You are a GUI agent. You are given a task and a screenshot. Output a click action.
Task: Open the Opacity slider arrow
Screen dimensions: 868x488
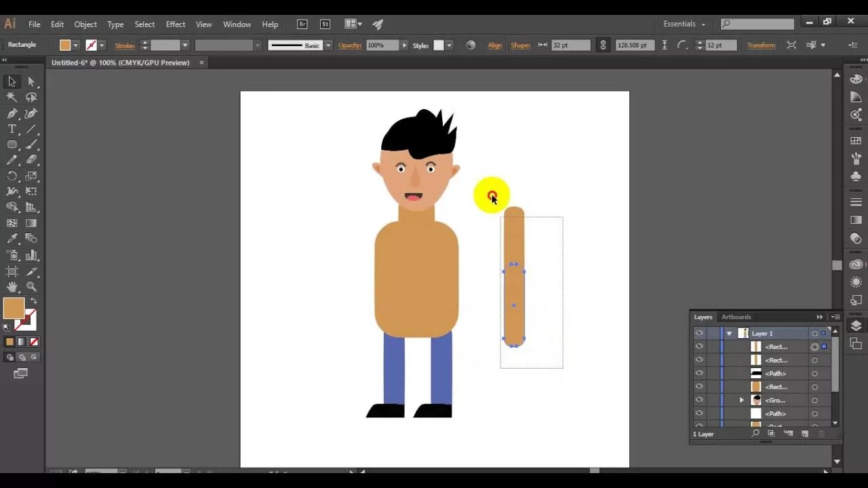pos(405,45)
